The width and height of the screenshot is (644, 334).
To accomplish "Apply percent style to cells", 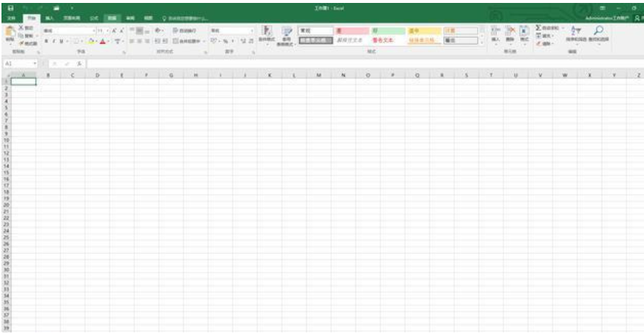I will [225, 41].
